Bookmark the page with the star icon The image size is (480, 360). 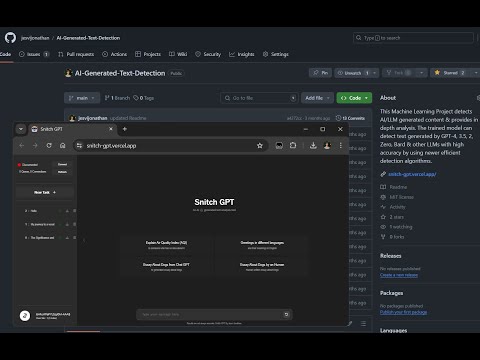point(260,145)
